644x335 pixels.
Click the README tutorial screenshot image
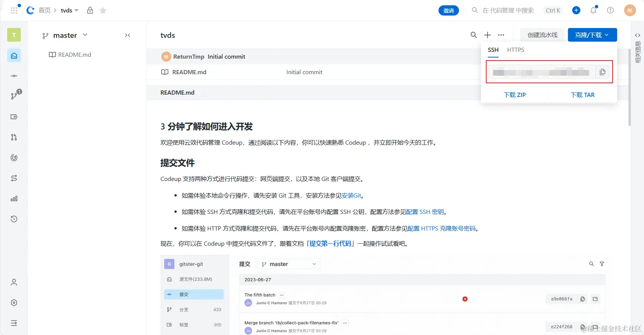[x=383, y=295]
